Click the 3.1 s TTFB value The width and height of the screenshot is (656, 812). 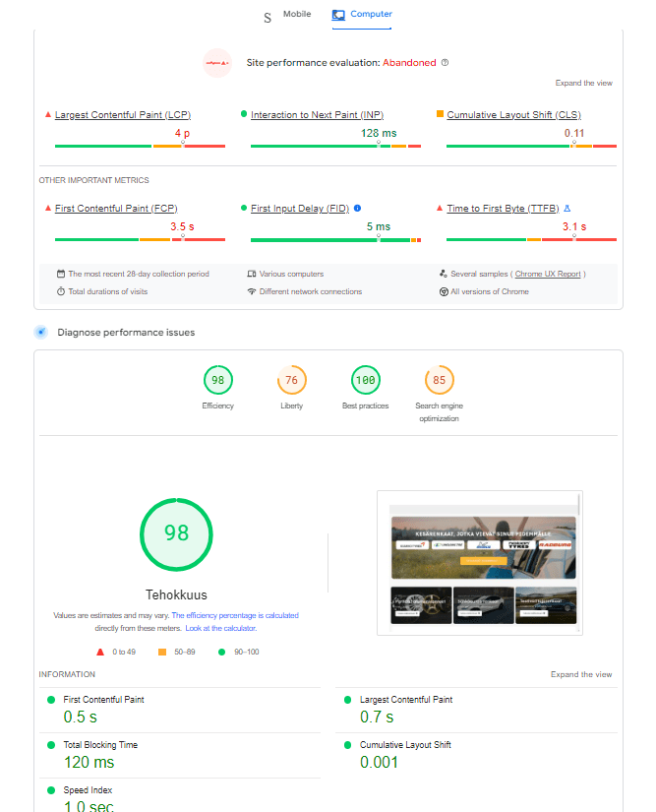tap(574, 226)
